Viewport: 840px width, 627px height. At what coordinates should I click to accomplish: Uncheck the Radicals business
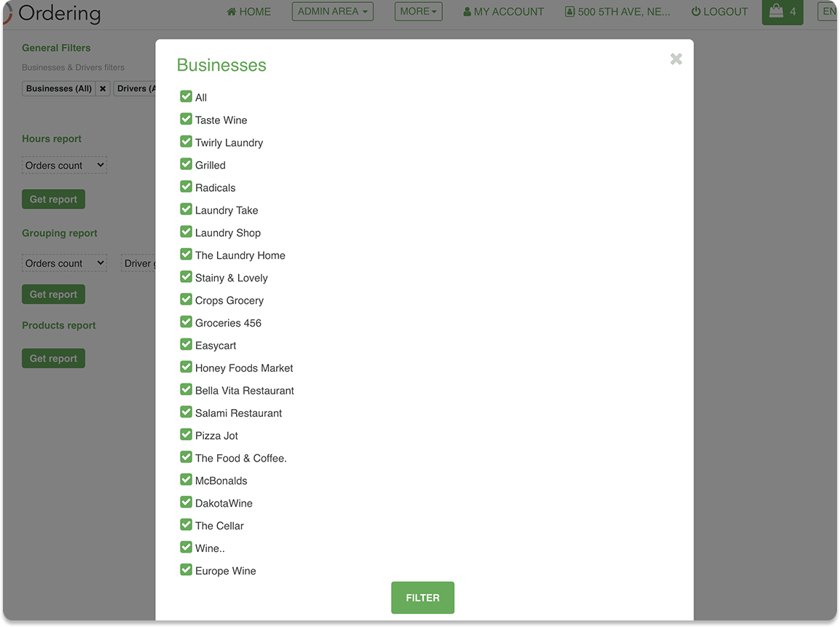186,187
